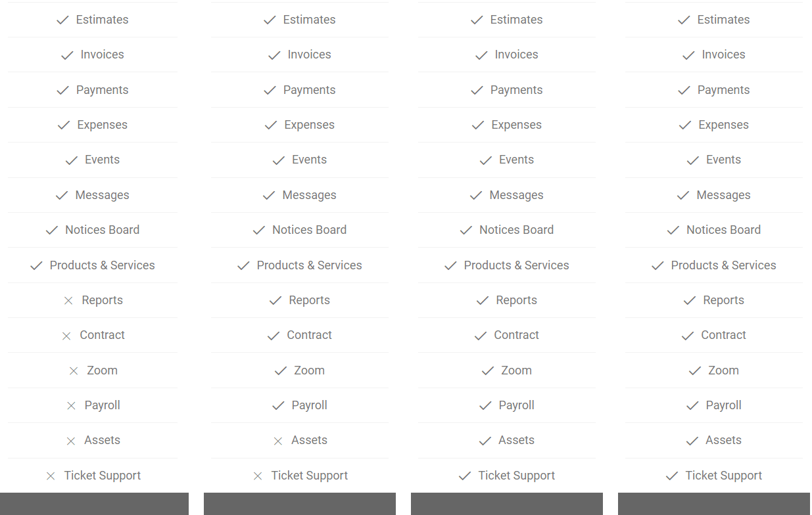Screen dimensions: 812x515
Task: Select the Notices Board text in the second column
Action: [x=309, y=230]
